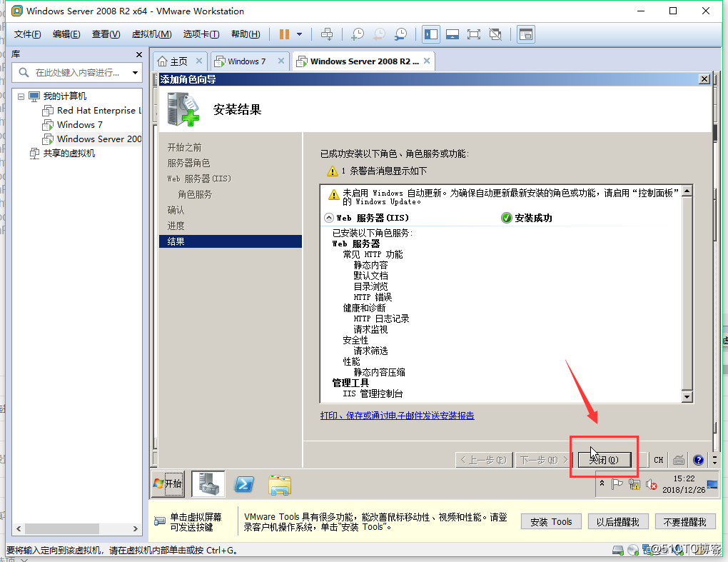This screenshot has width=728, height=562.
Task: Click the 上一步(P) button
Action: (483, 460)
